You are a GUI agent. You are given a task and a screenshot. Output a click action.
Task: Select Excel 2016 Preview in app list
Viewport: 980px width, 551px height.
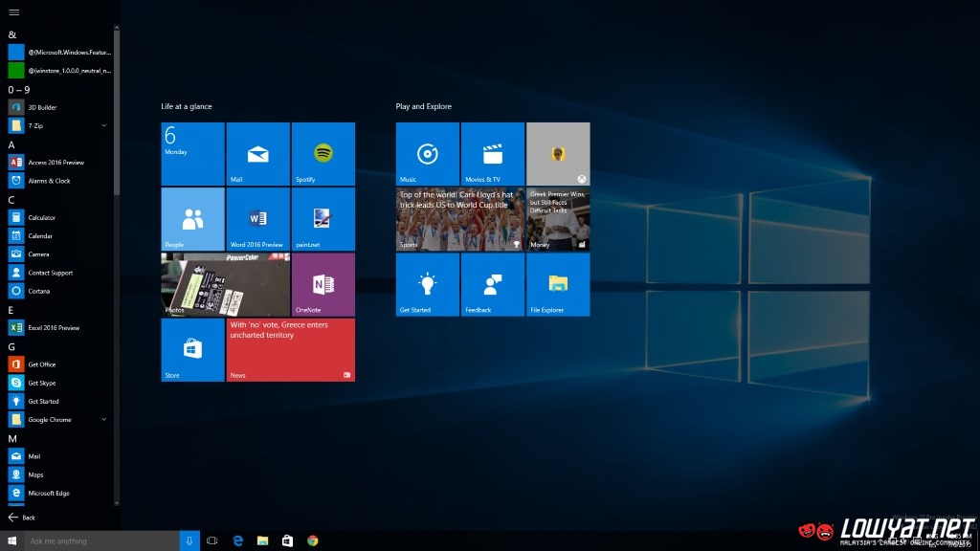(x=53, y=328)
